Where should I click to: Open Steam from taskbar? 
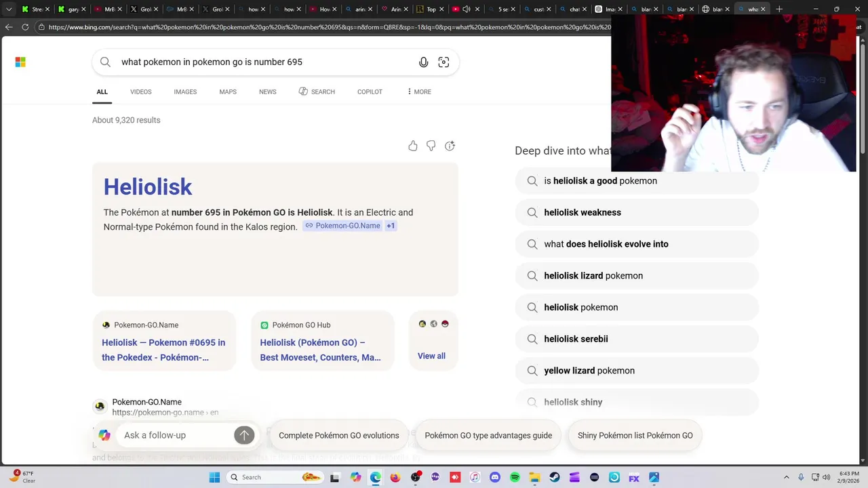coord(555,477)
